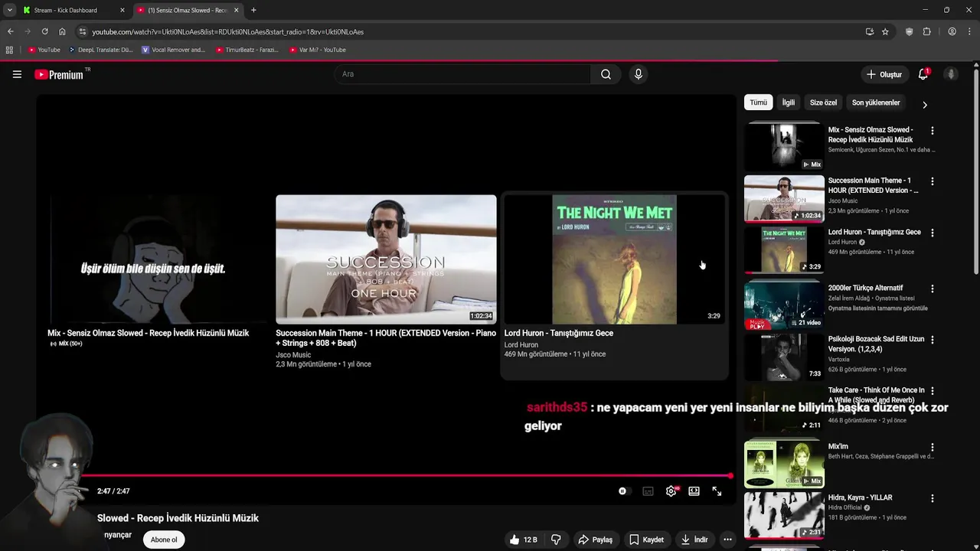
Task: Open player settings gear
Action: tap(671, 491)
